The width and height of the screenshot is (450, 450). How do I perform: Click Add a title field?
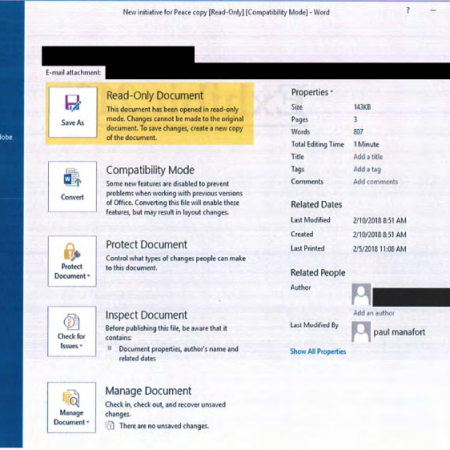tap(368, 157)
